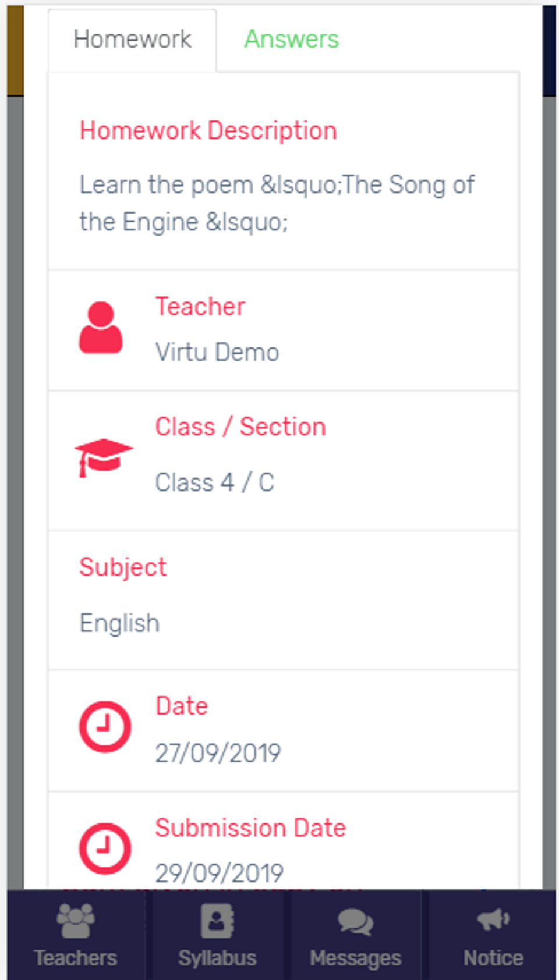Click the teacher name Virtu Demo
Image resolution: width=559 pixels, height=980 pixels.
click(x=217, y=352)
